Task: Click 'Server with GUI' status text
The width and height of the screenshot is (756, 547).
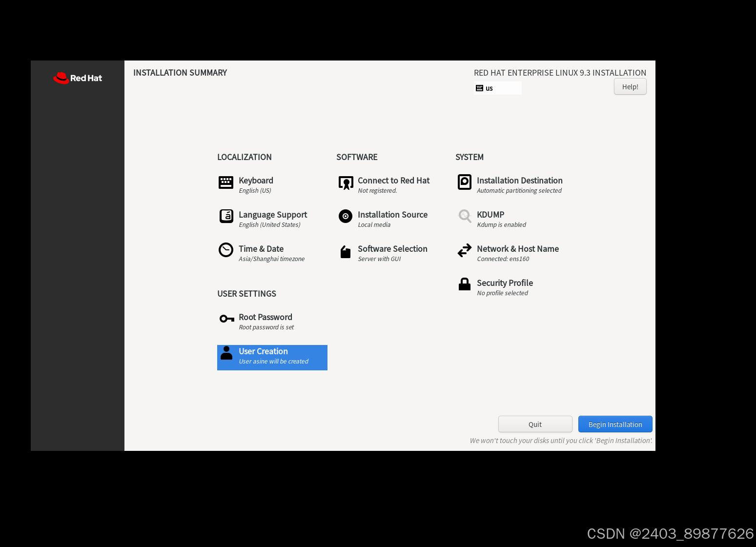Action: point(379,259)
